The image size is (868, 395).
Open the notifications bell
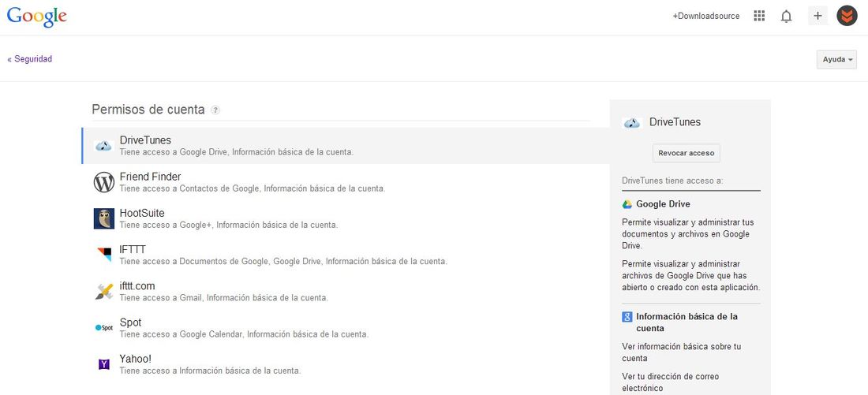coord(786,17)
